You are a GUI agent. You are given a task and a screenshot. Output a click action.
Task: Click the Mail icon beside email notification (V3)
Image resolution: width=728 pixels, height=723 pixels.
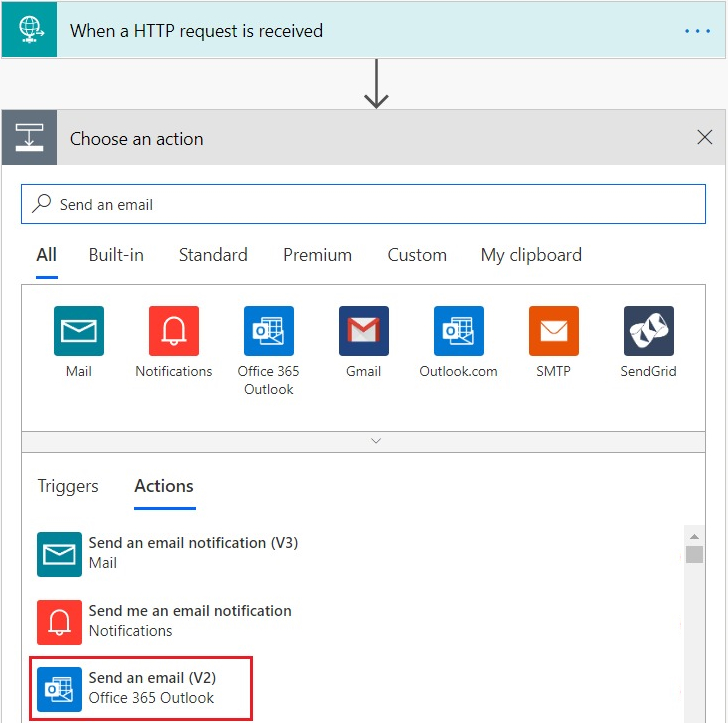coord(59,554)
